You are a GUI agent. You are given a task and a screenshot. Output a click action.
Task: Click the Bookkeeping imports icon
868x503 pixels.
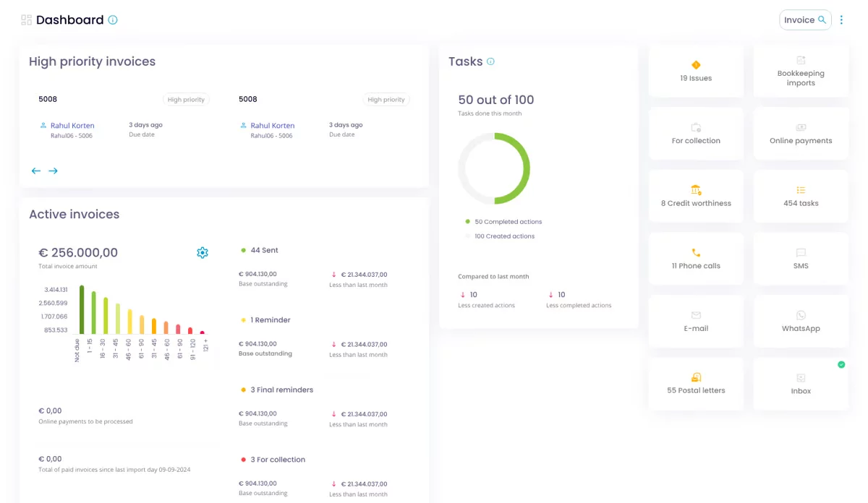[x=801, y=61]
